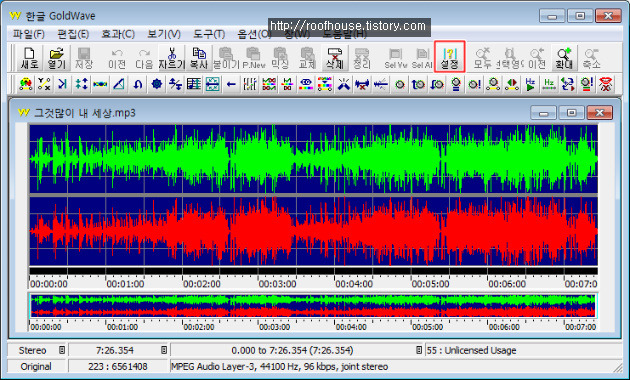Viewport: 630px width, 380px height.
Task: Click 00:05:00 marker on main ruler
Action: [x=430, y=284]
